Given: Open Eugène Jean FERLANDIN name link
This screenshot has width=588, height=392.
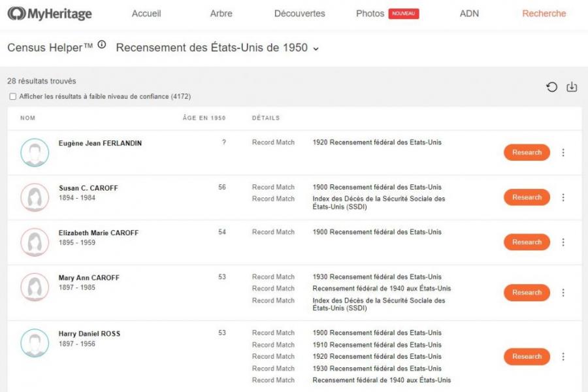Looking at the screenshot, I should 100,143.
